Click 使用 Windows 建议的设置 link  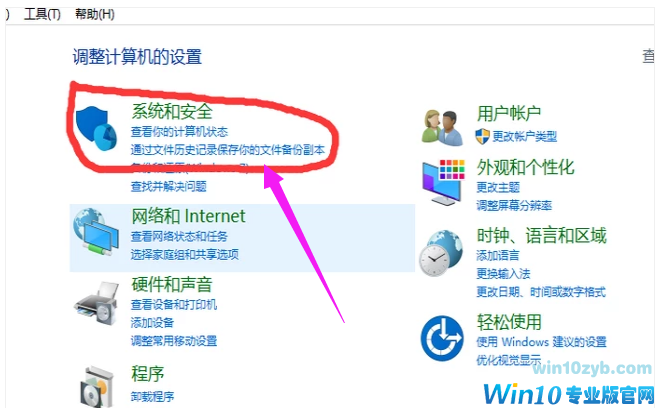[541, 342]
